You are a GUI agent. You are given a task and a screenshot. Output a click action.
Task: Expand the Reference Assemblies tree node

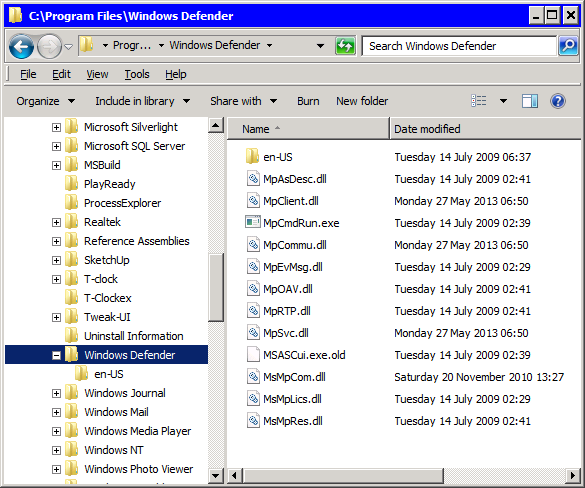pyautogui.click(x=56, y=241)
